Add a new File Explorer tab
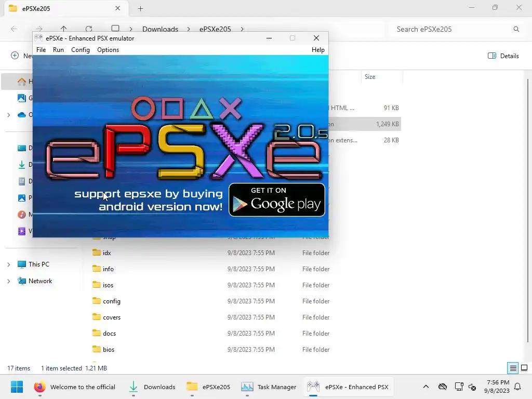The width and height of the screenshot is (532, 399). point(140,8)
